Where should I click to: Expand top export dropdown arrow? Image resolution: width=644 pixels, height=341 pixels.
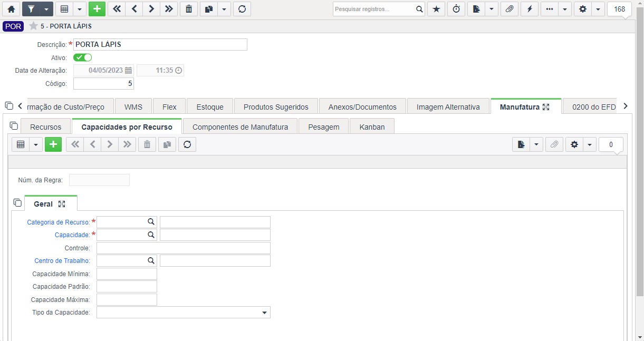tap(492, 9)
